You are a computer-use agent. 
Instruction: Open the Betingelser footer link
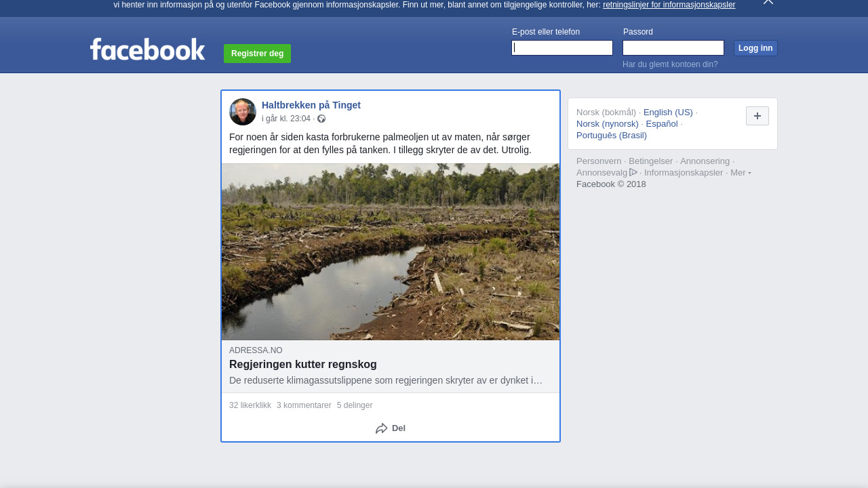pyautogui.click(x=651, y=161)
